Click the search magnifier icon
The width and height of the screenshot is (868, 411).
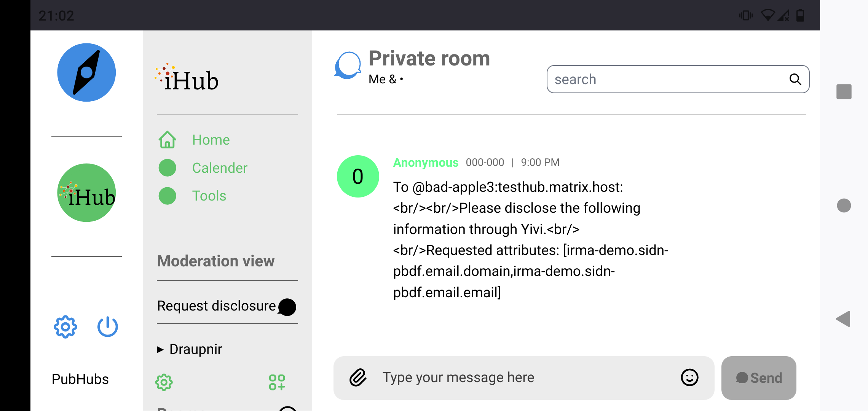(x=795, y=79)
